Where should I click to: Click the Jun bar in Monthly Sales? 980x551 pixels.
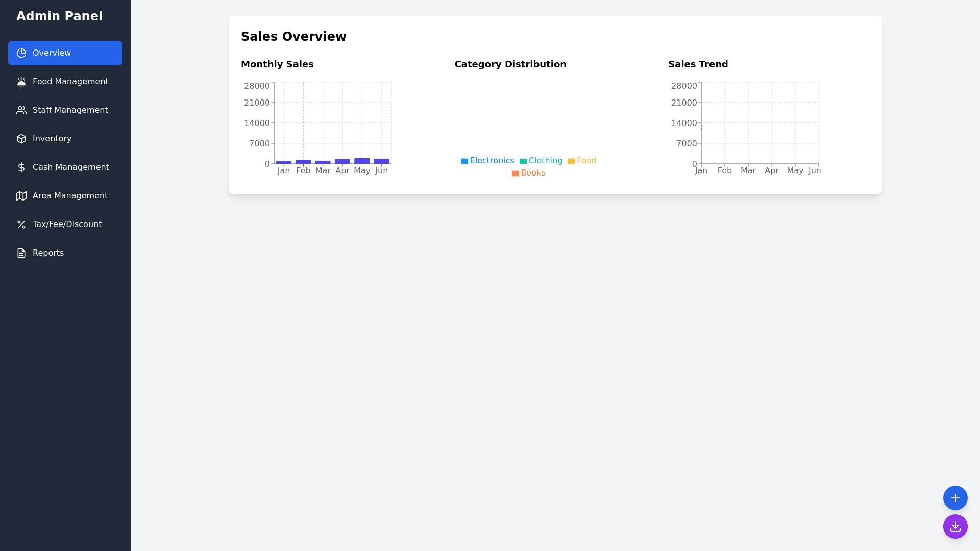[x=381, y=161]
